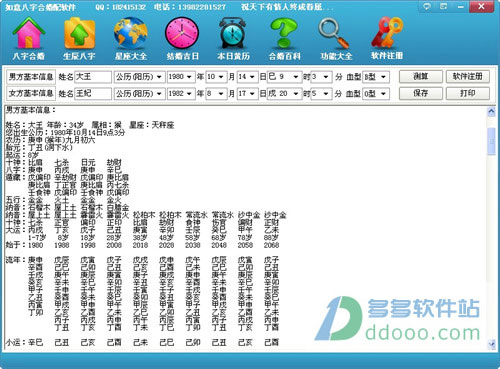Expand female calendar type dropdown

159,94
